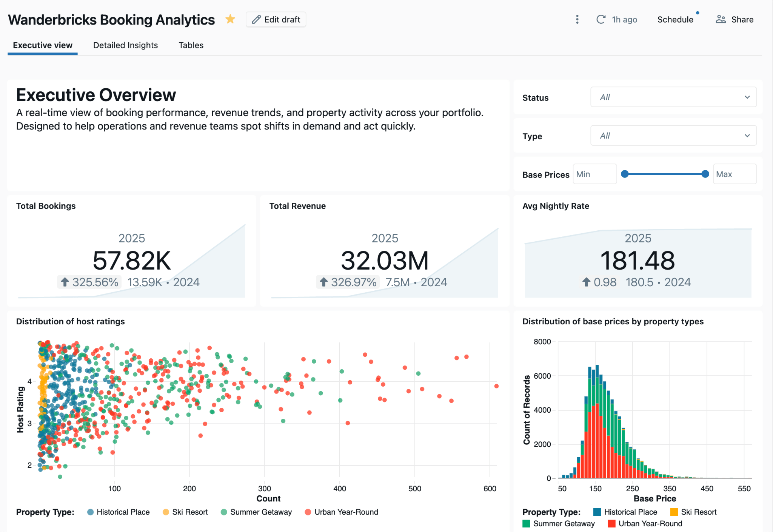The image size is (773, 532).
Task: Toggle Urban Year-Round in scatter legend
Action: [341, 512]
